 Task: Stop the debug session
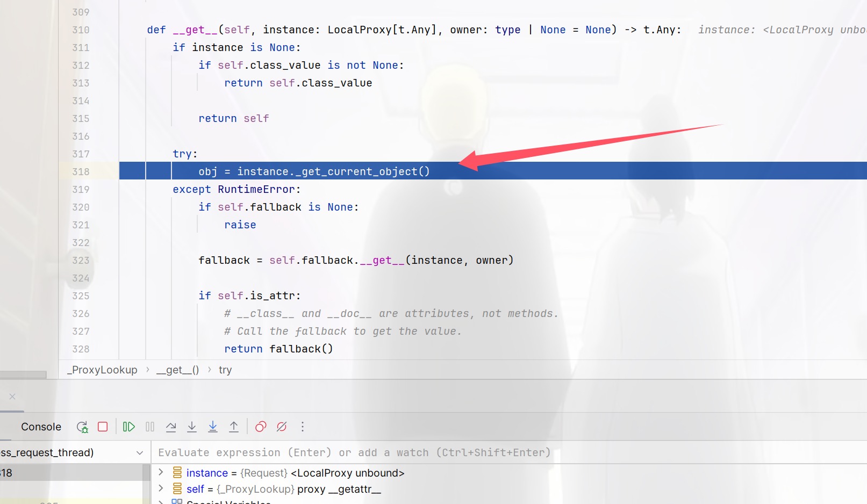tap(103, 427)
